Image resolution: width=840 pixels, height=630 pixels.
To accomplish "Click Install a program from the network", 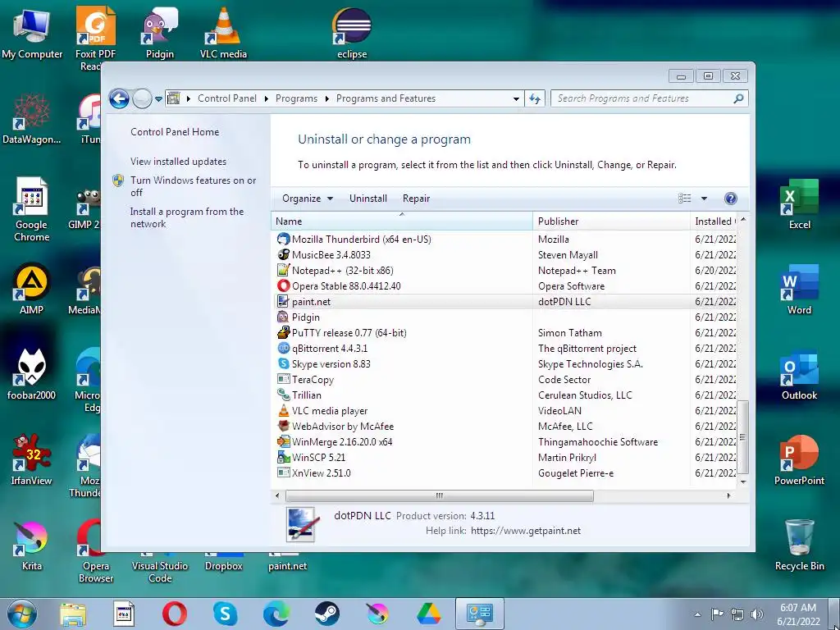I will pos(187,217).
